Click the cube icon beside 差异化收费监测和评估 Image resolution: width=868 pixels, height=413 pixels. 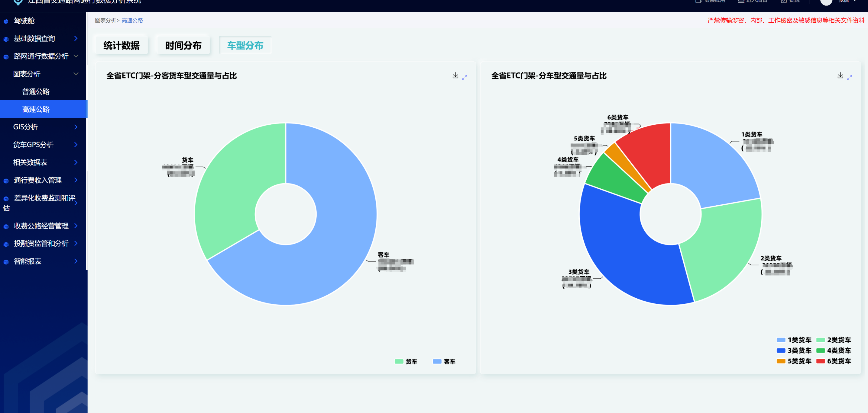(x=6, y=199)
